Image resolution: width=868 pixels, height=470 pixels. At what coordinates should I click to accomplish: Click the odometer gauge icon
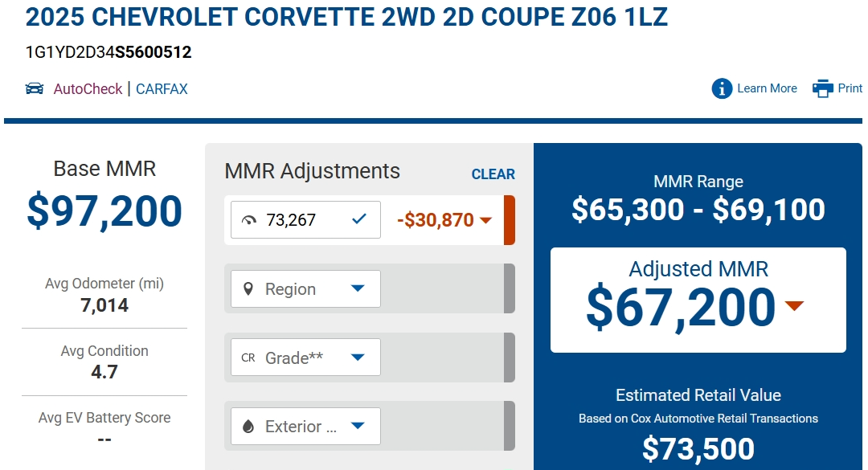(x=249, y=220)
